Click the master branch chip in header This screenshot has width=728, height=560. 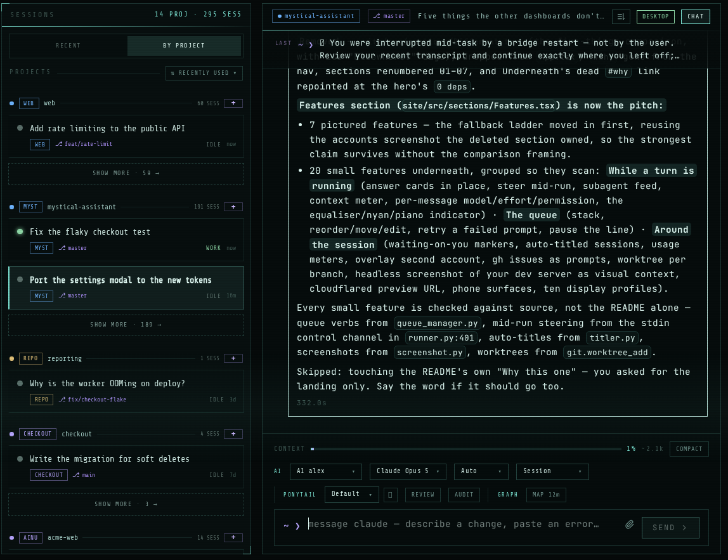coord(389,16)
